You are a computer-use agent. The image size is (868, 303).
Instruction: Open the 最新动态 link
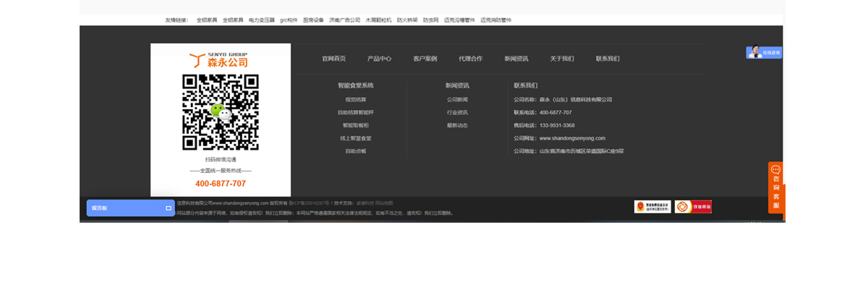457,126
